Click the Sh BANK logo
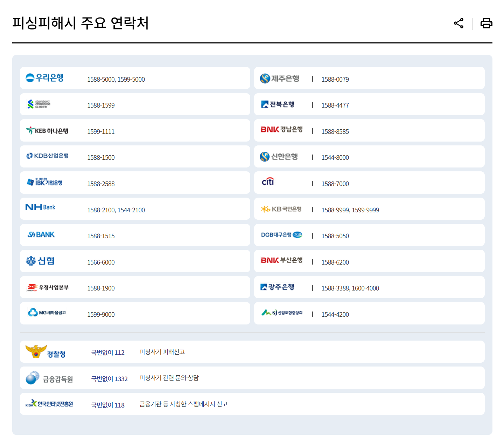 click(x=41, y=235)
